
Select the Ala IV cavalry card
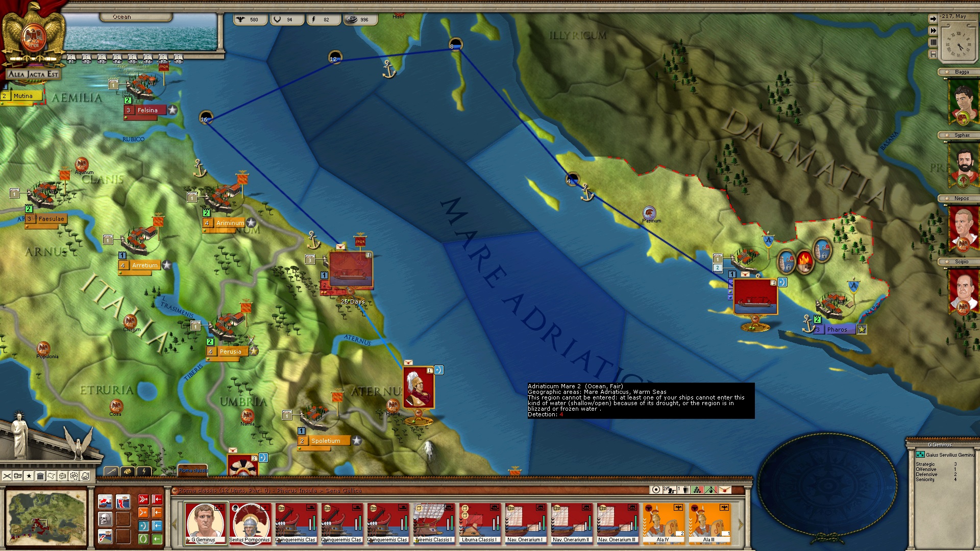point(663,523)
